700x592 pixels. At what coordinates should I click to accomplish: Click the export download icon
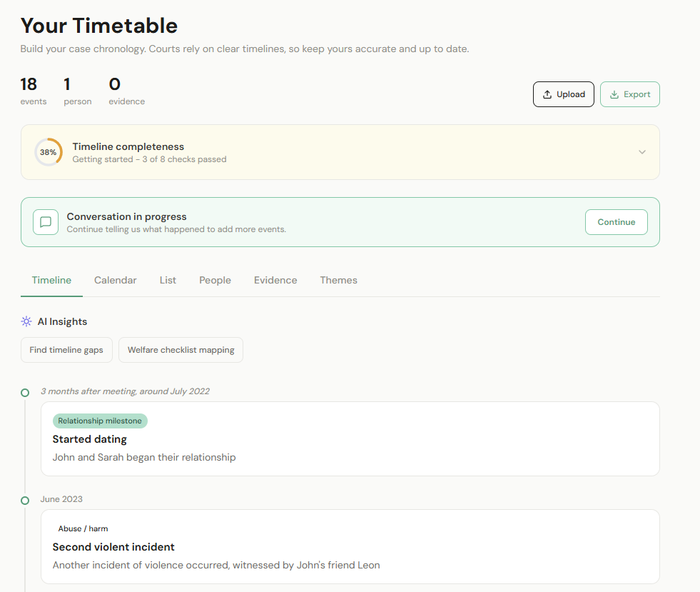[614, 94]
